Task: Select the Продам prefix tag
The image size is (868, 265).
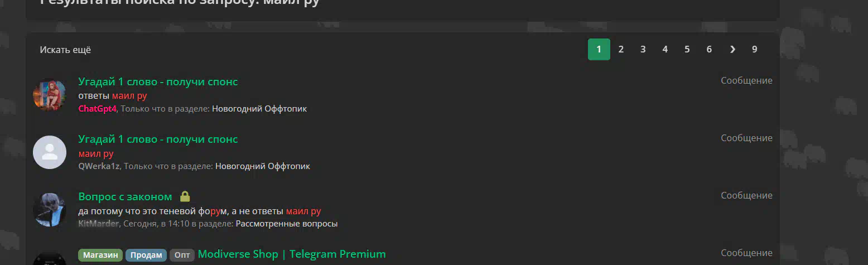Action: click(x=146, y=255)
